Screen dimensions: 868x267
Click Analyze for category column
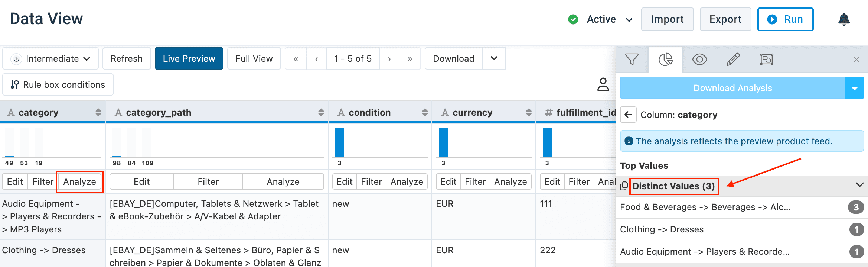pos(79,182)
